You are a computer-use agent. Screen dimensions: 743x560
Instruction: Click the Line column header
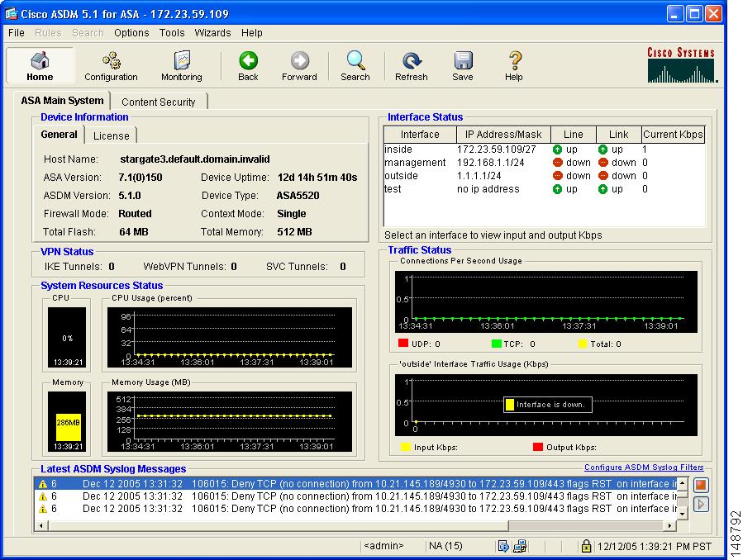tap(574, 135)
